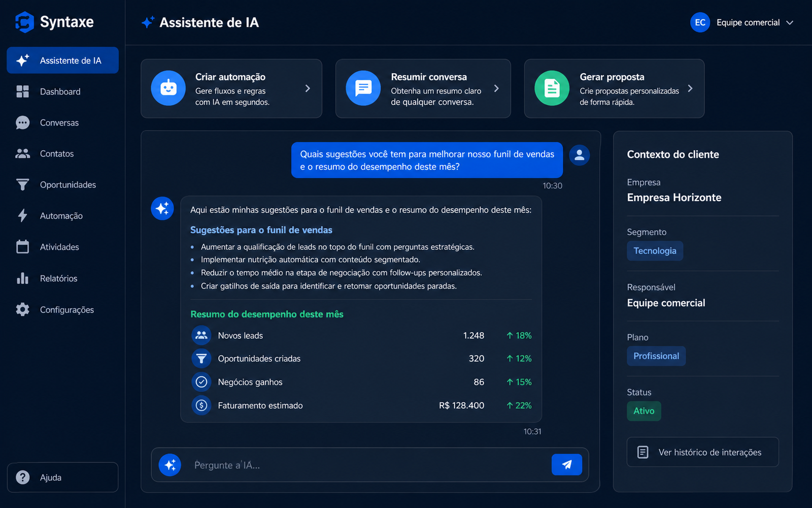Click the Profissional plan tag

(x=656, y=356)
